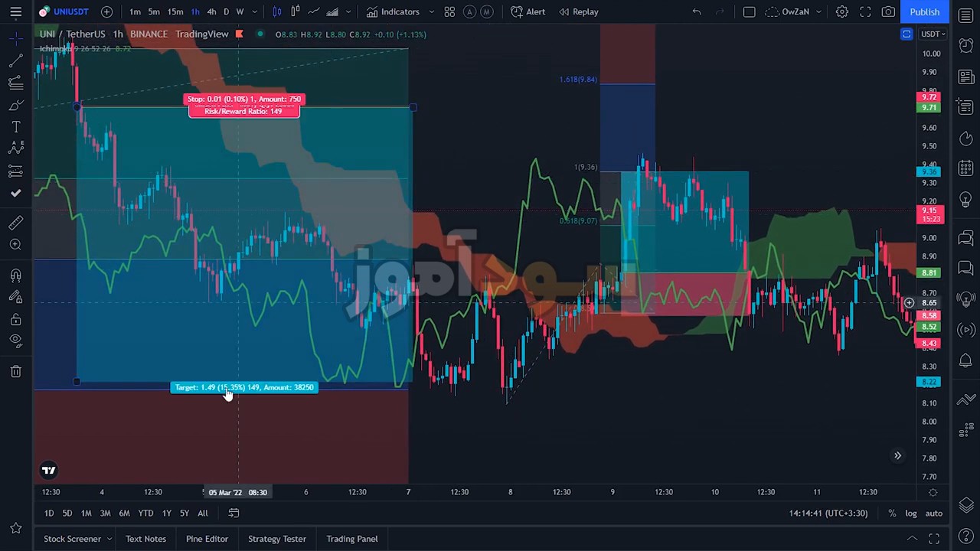Set range to 5D

[x=67, y=514]
